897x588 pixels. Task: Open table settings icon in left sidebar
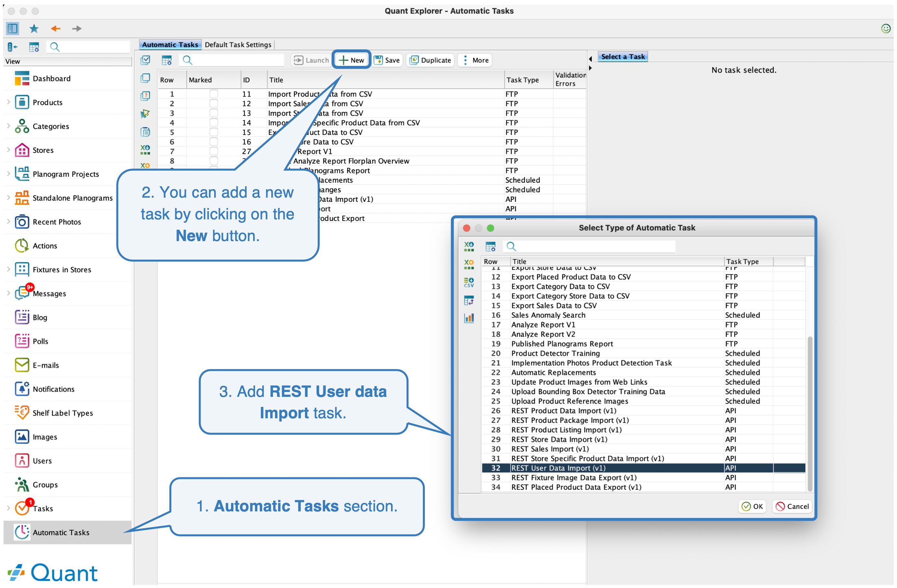coord(34,47)
